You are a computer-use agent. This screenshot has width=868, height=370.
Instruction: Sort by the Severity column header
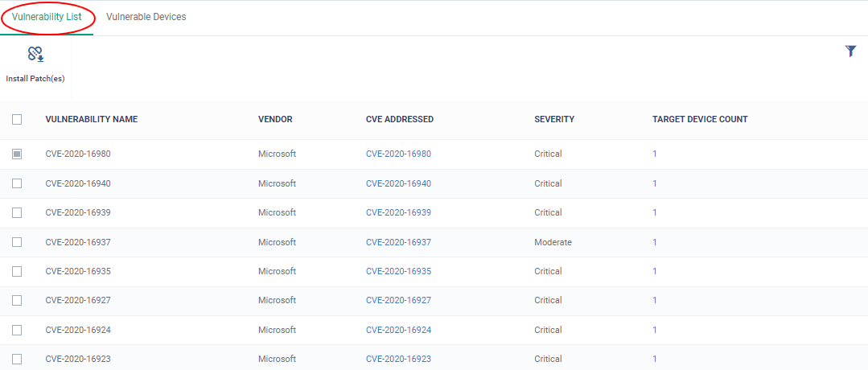554,119
